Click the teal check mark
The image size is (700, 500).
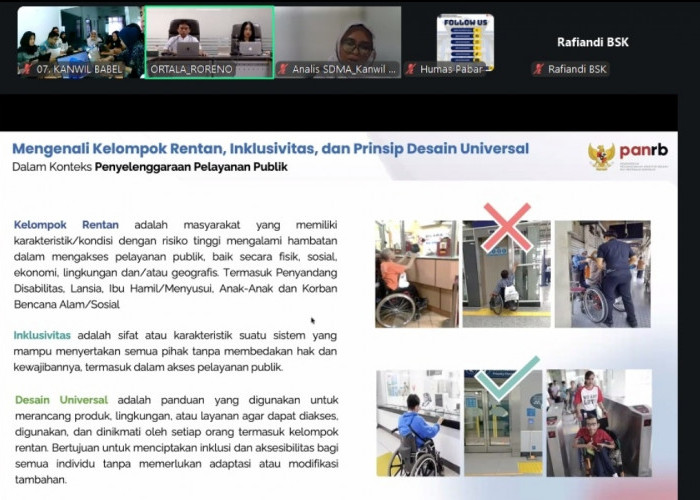pos(507,378)
